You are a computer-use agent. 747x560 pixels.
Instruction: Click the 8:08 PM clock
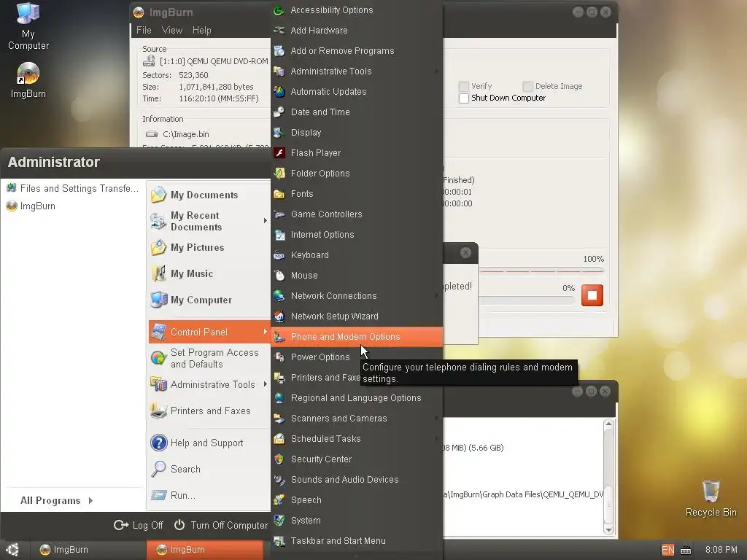(721, 550)
